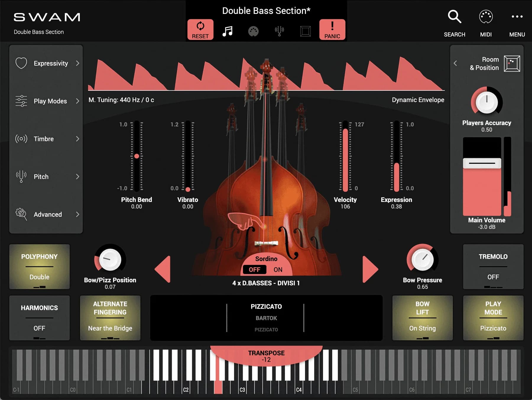Click the Reset icon button
The width and height of the screenshot is (532, 400).
[x=200, y=29]
